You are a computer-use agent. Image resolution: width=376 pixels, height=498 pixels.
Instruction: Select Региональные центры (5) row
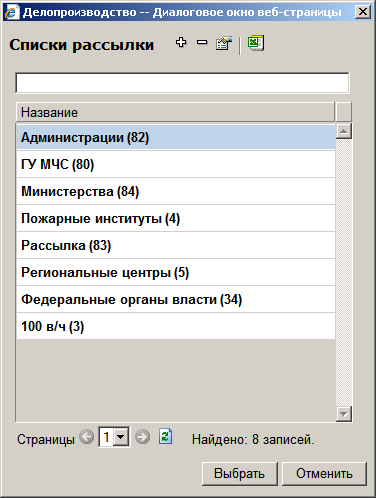(176, 272)
